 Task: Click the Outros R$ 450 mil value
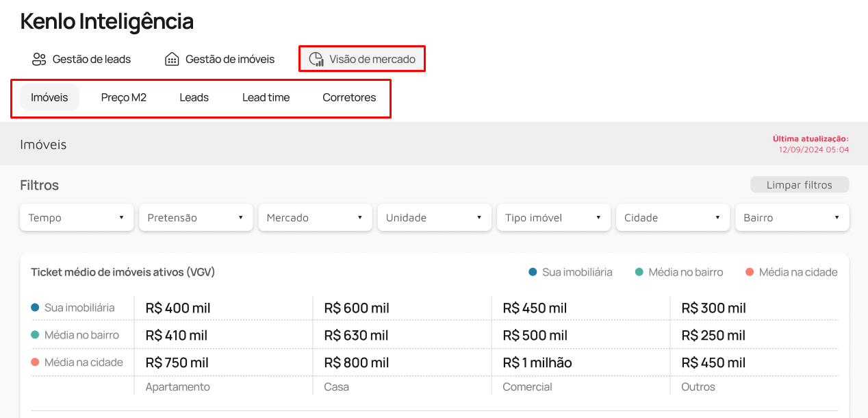click(x=713, y=363)
